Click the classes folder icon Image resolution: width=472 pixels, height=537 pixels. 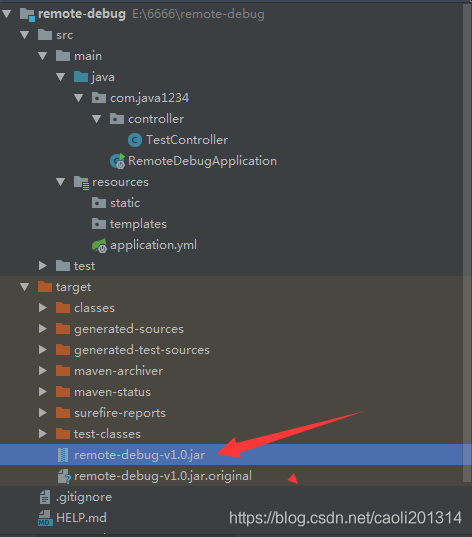pyautogui.click(x=63, y=308)
